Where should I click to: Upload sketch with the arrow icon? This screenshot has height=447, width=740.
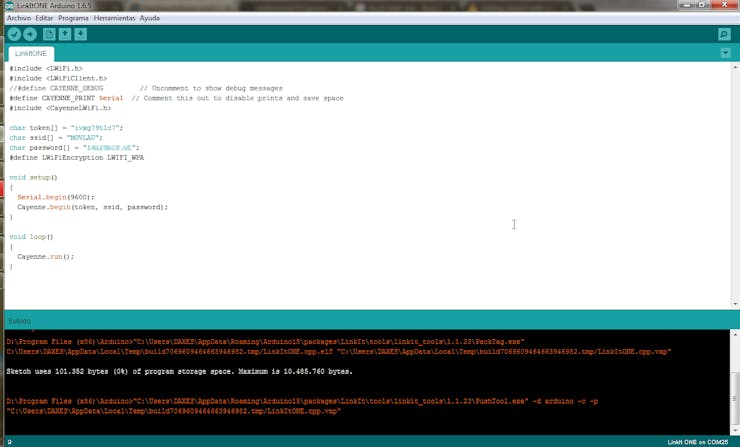tap(30, 34)
